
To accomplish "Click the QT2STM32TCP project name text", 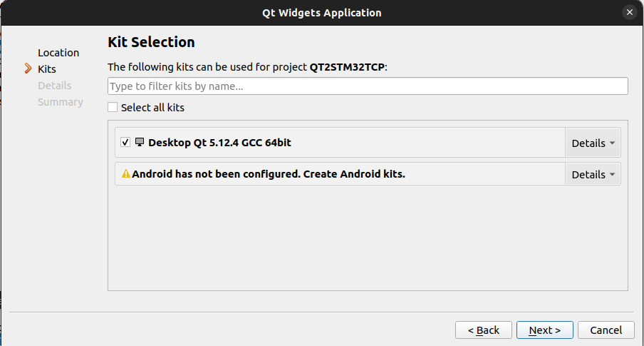I will pos(347,67).
